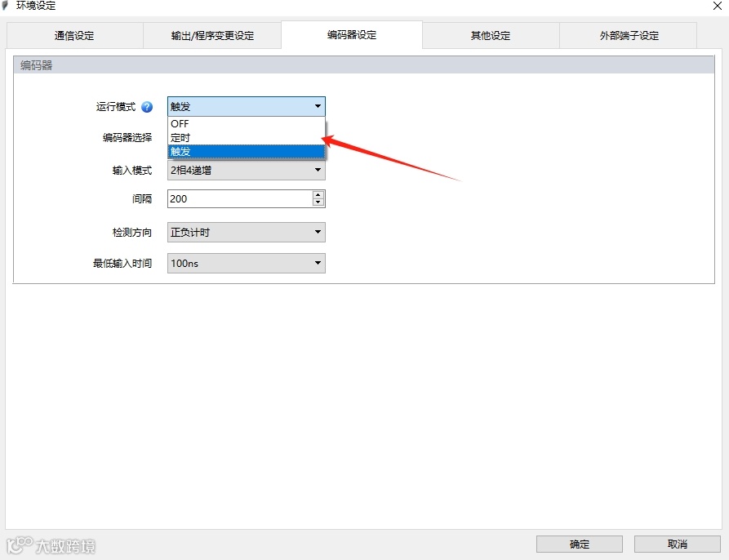Open the 输出/程序变更设定 tab
This screenshot has width=729, height=560.
pyautogui.click(x=212, y=36)
